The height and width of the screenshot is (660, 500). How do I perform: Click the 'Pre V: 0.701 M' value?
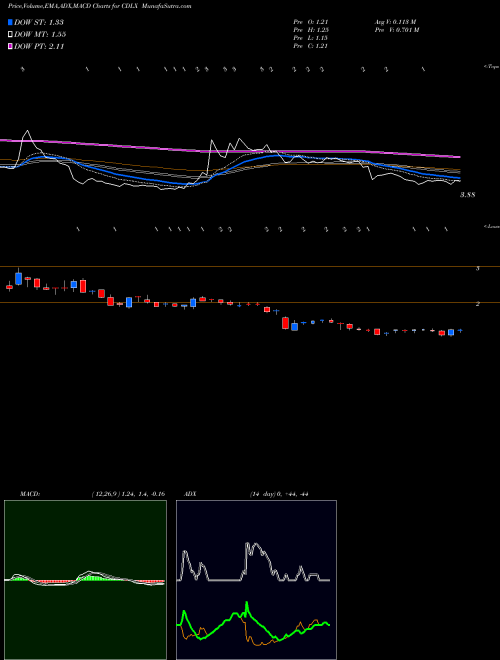pos(396,30)
